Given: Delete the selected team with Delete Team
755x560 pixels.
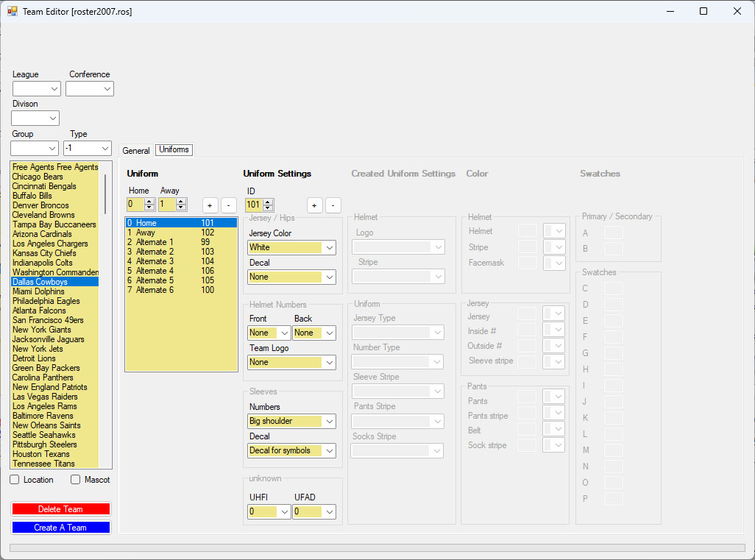Looking at the screenshot, I should click(x=60, y=509).
